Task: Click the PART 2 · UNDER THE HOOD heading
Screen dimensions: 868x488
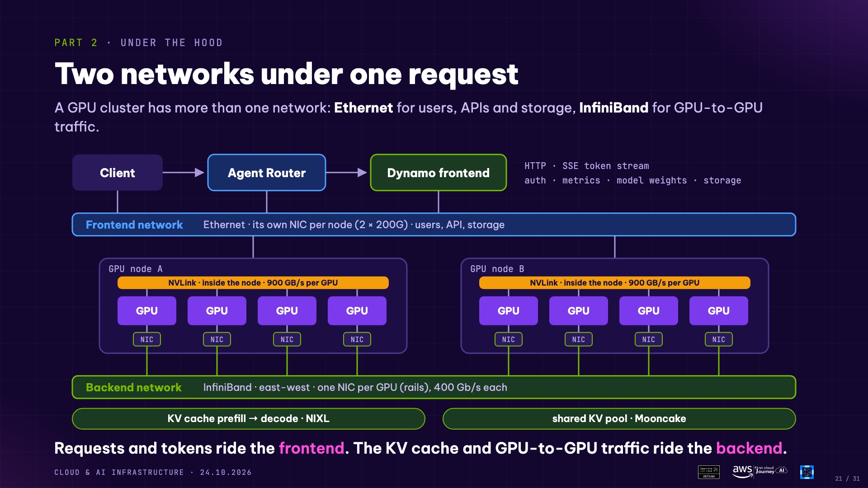Action: tap(139, 43)
